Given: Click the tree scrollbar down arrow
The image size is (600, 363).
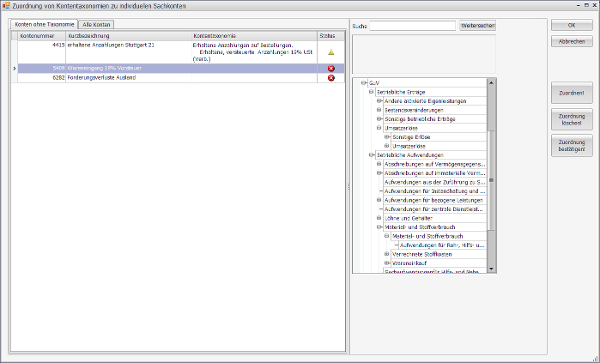Looking at the screenshot, I should [x=491, y=269].
